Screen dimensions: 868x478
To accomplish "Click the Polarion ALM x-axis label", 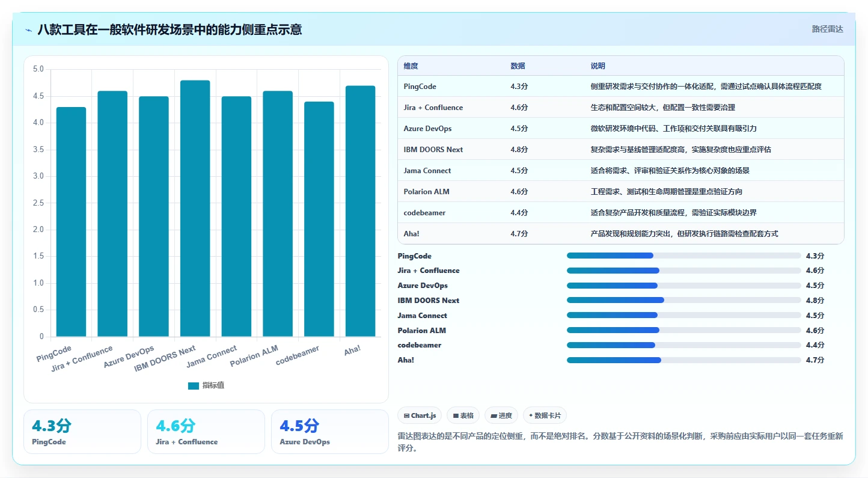I will click(255, 356).
